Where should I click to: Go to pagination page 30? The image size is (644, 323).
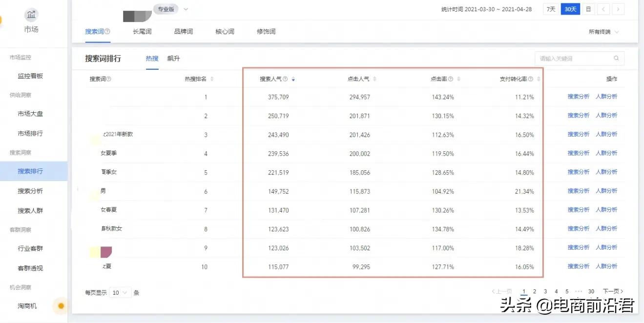591,291
